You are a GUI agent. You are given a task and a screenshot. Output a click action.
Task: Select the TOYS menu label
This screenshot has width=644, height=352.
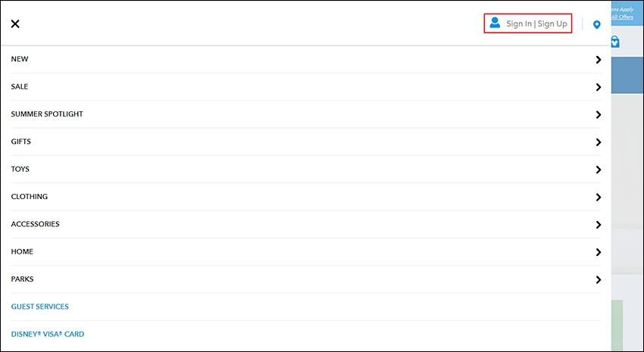coord(20,169)
